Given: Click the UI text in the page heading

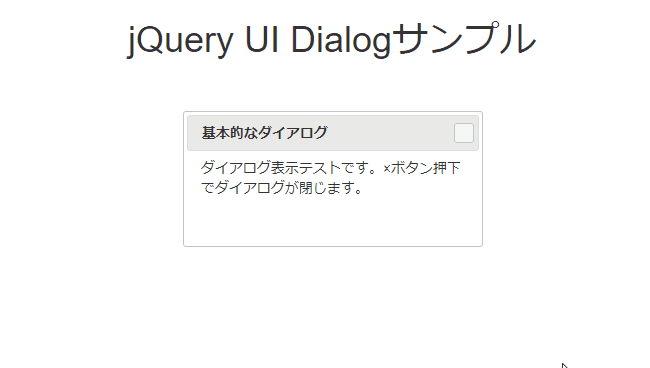Looking at the screenshot, I should pyautogui.click(x=262, y=40).
